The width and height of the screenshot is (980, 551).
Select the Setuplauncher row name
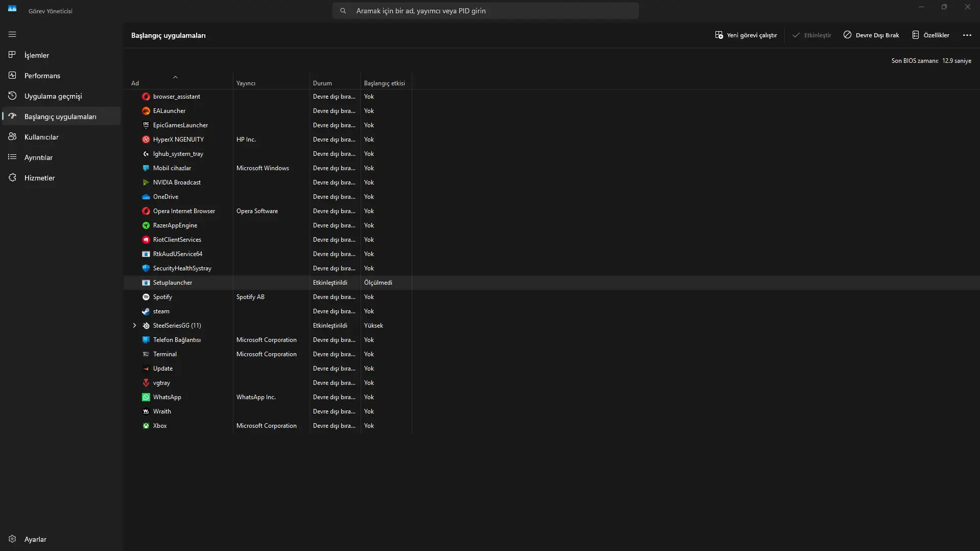point(173,283)
